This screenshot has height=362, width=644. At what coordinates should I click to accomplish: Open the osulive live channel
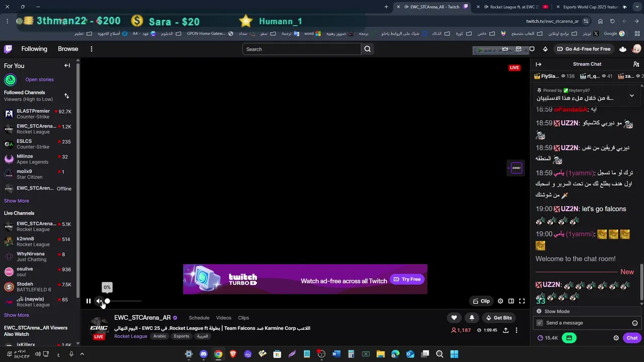click(x=38, y=271)
